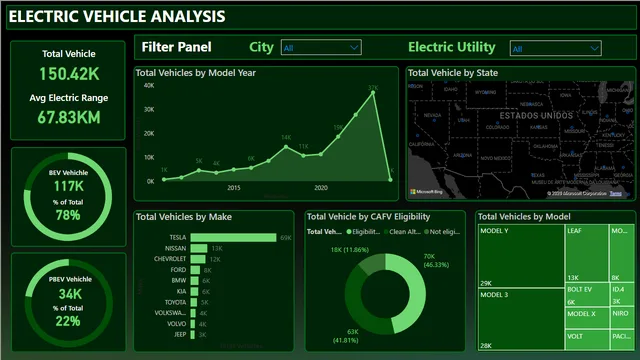The image size is (640, 360).
Task: Select the NIRO treemap tile
Action: pos(622,318)
